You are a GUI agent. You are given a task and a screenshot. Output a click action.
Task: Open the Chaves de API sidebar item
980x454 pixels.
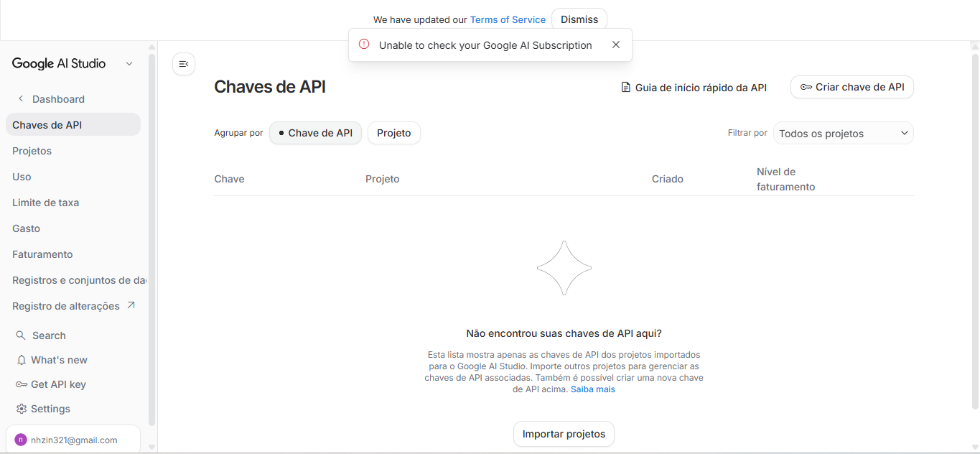pos(73,124)
